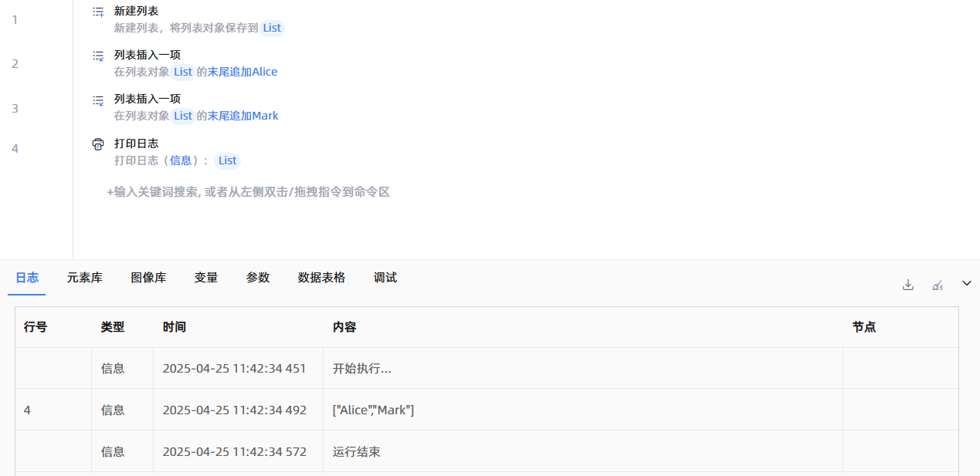Click the list insert icon for Mark step
980x476 pixels.
click(x=98, y=100)
